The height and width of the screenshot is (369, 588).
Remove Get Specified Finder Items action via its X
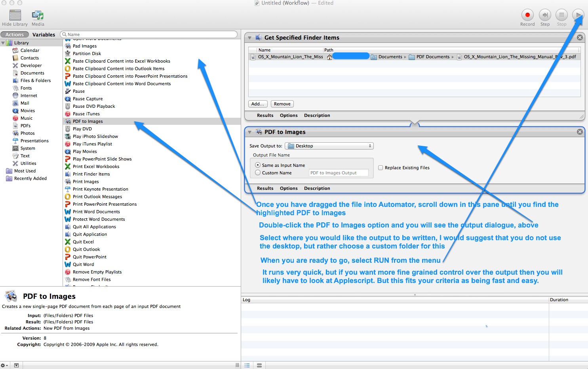[x=580, y=37]
